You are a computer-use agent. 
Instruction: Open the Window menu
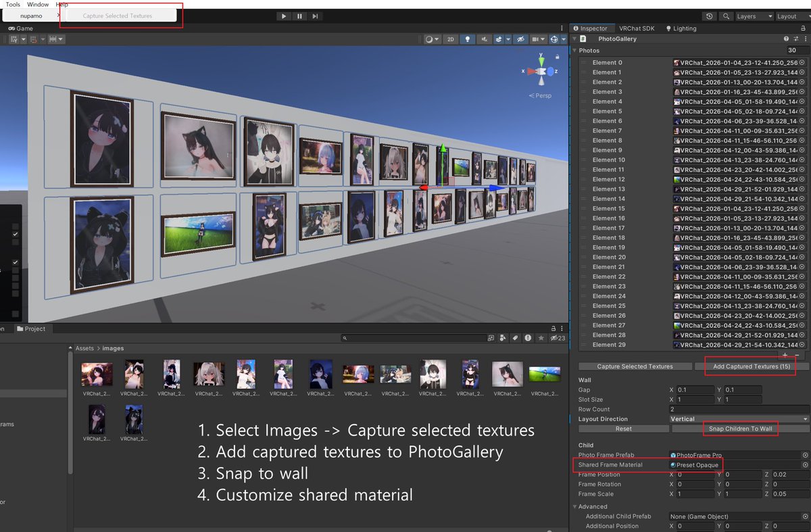38,4
